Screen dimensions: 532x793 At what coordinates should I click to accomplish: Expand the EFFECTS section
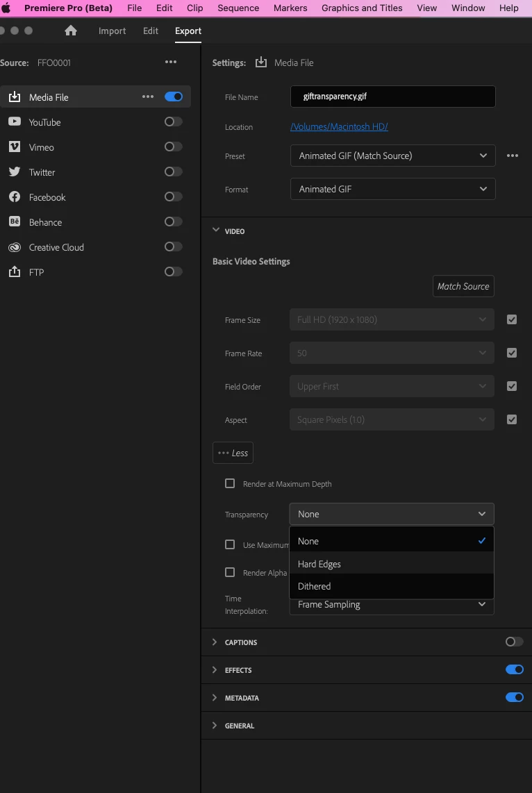[x=215, y=669]
